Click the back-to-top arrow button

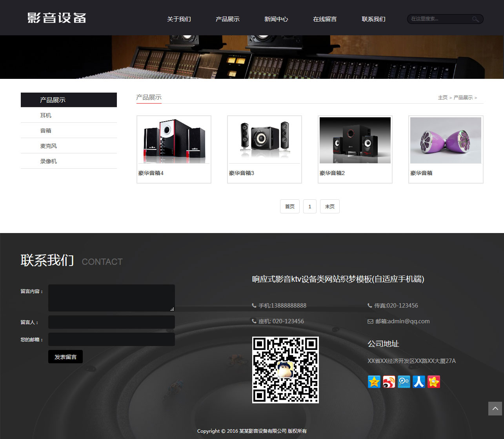coord(495,408)
